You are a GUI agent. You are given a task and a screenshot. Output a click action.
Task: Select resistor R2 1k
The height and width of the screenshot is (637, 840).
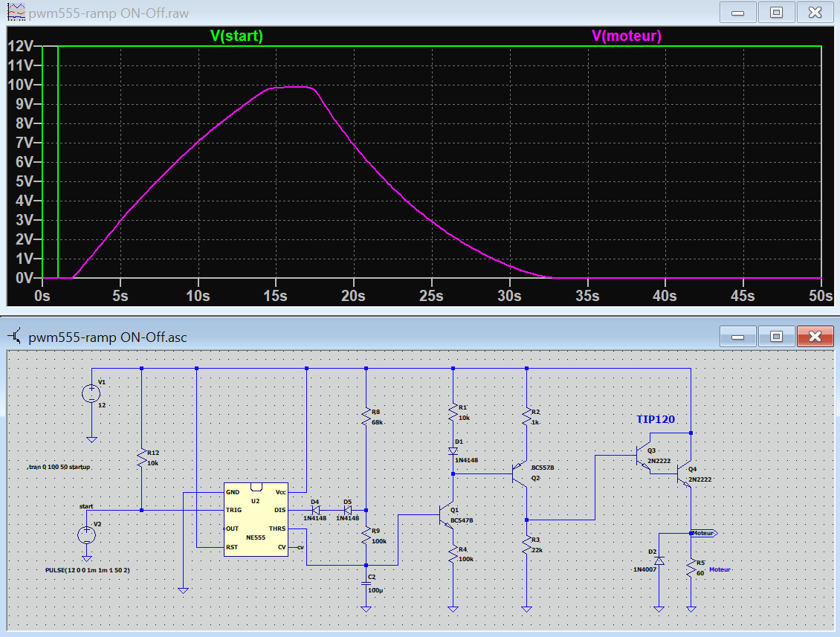[x=527, y=417]
